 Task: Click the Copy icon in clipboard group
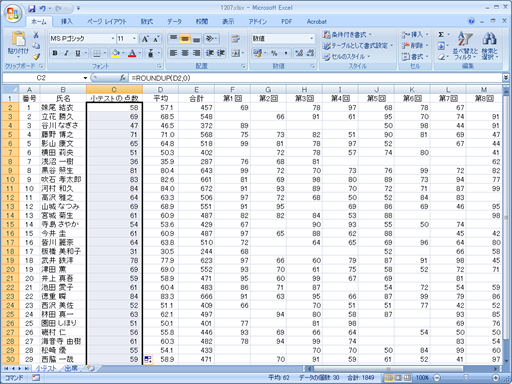36,46
